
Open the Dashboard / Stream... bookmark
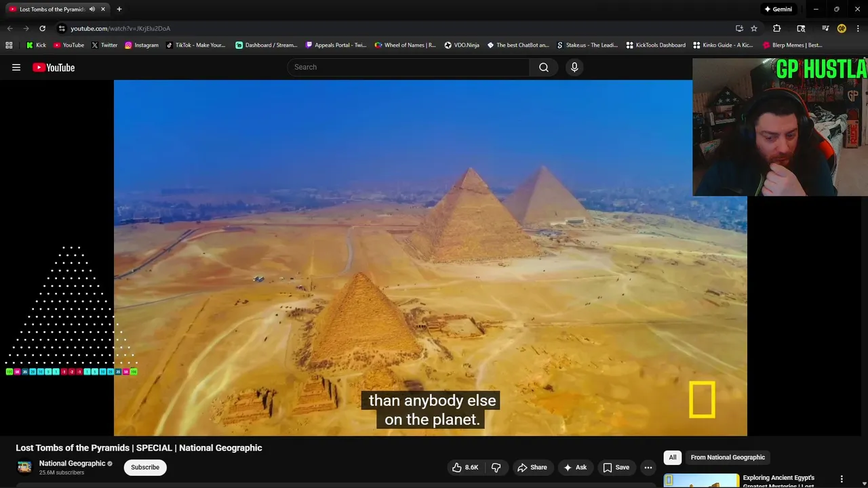[267, 45]
